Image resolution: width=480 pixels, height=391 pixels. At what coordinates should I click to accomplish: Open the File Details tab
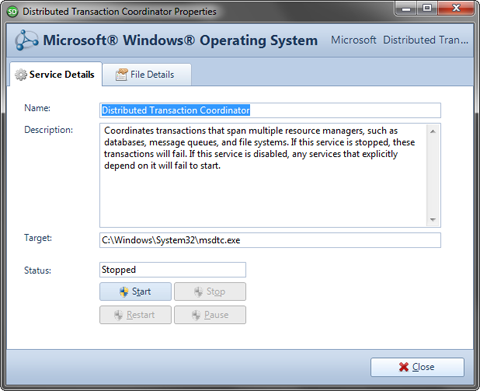pyautogui.click(x=147, y=75)
